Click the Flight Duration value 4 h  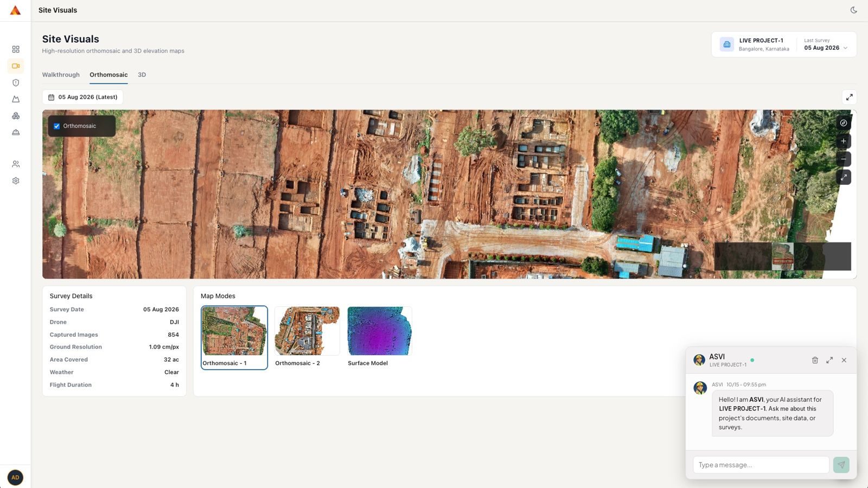(x=175, y=385)
